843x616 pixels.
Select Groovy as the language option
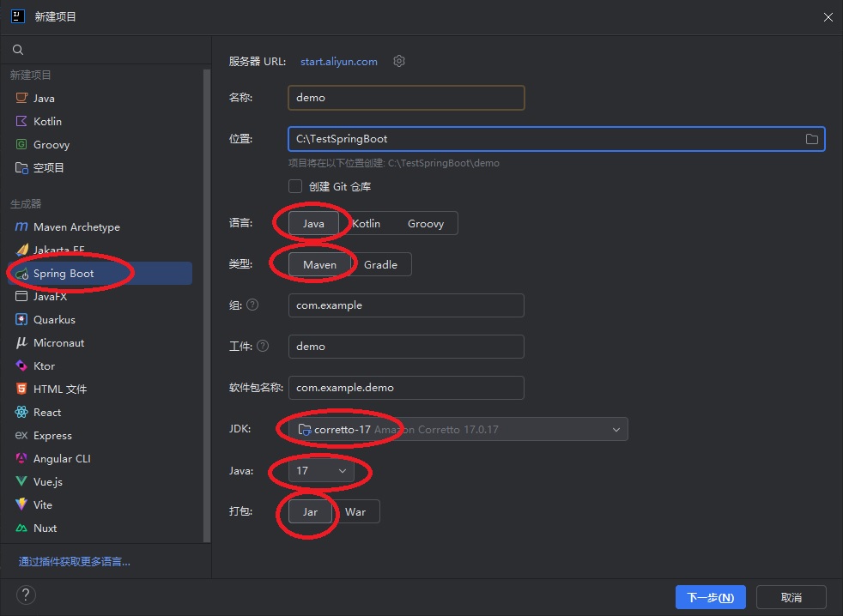(x=425, y=223)
